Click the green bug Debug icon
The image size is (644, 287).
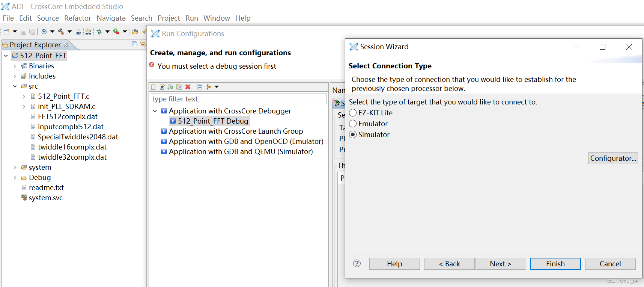pos(99,32)
